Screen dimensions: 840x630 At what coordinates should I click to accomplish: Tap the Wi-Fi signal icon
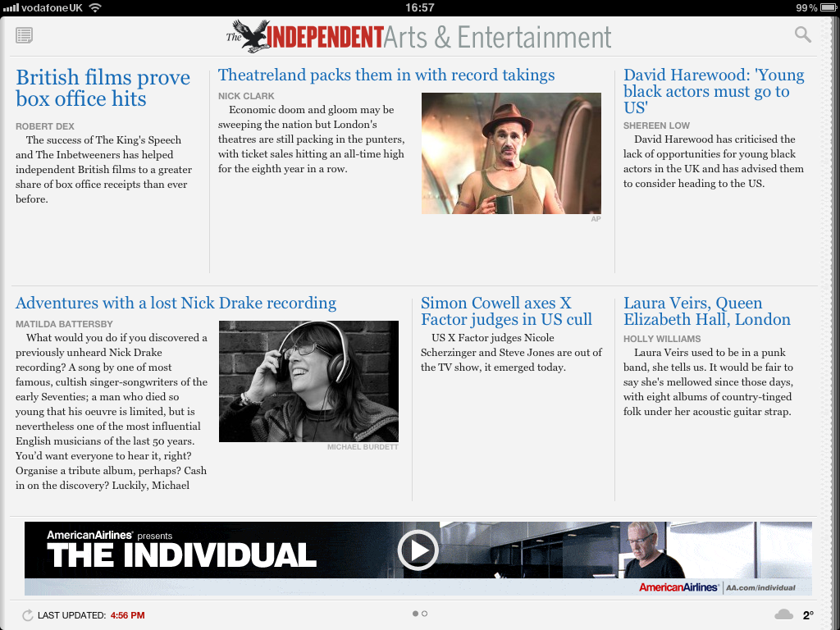(95, 7)
